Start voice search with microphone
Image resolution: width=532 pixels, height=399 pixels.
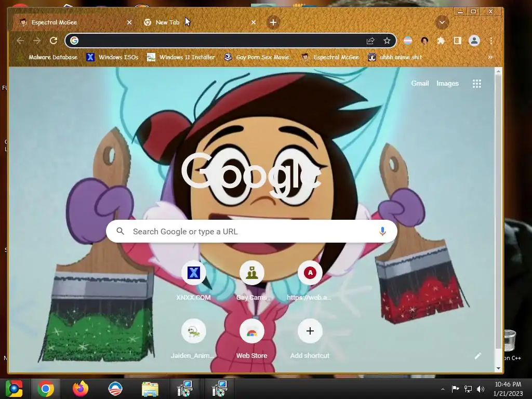[x=382, y=231]
